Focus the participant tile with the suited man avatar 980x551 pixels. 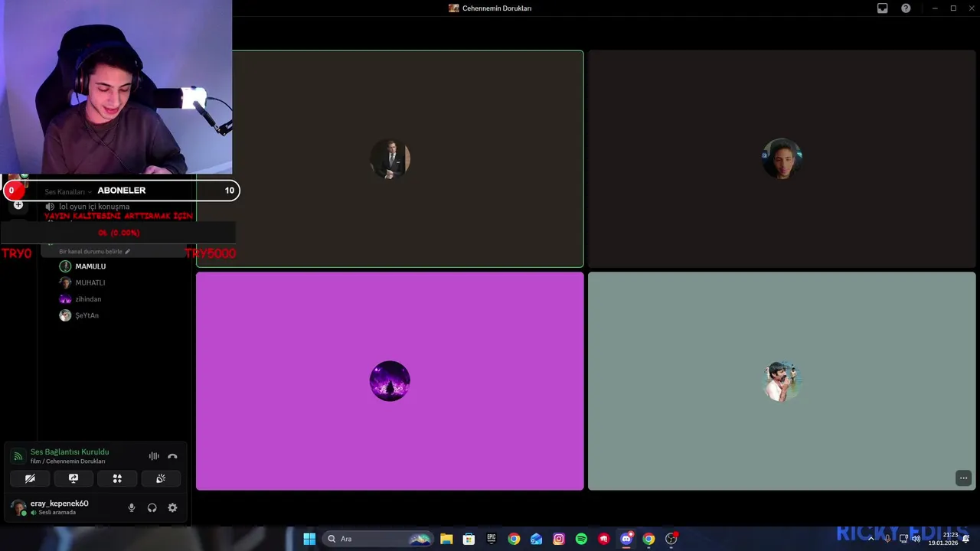390,159
